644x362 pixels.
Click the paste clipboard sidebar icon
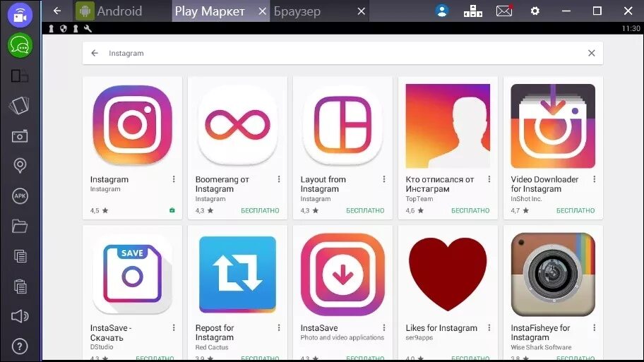[x=20, y=286]
